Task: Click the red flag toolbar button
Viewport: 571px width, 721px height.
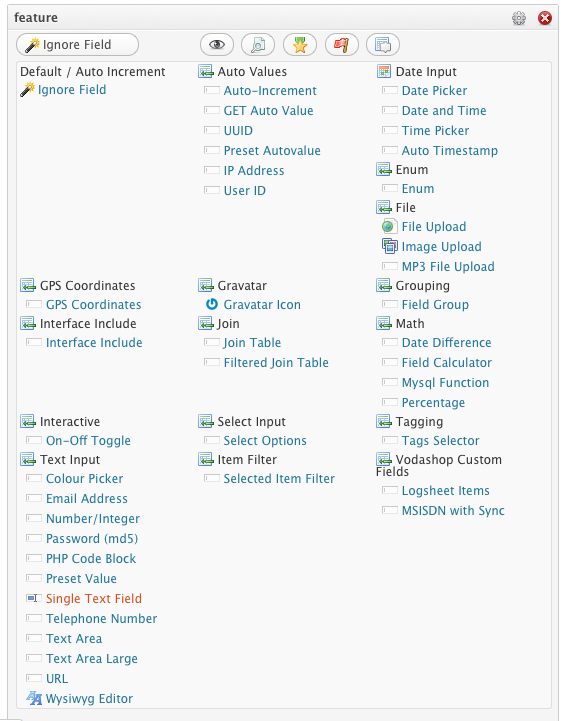Action: 342,45
